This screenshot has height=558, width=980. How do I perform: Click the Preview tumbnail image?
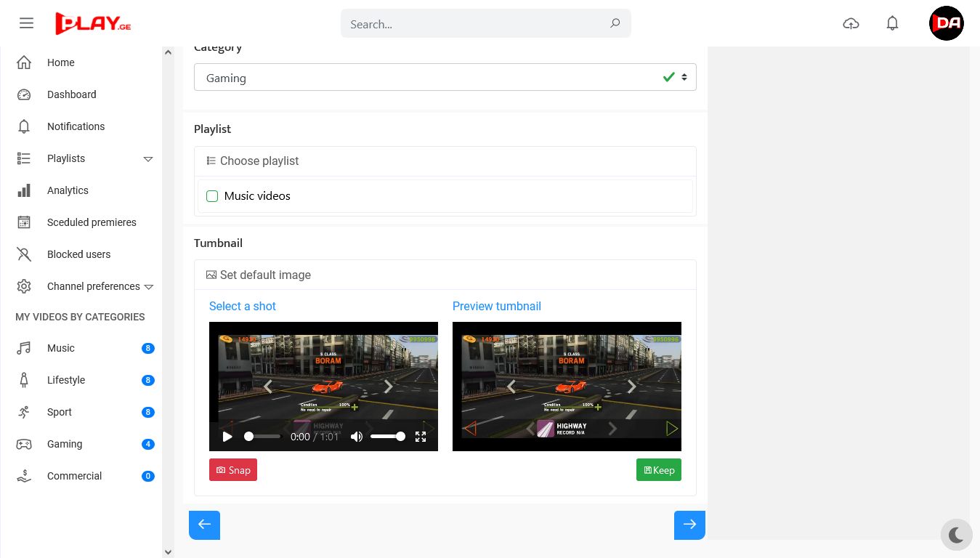click(x=567, y=387)
